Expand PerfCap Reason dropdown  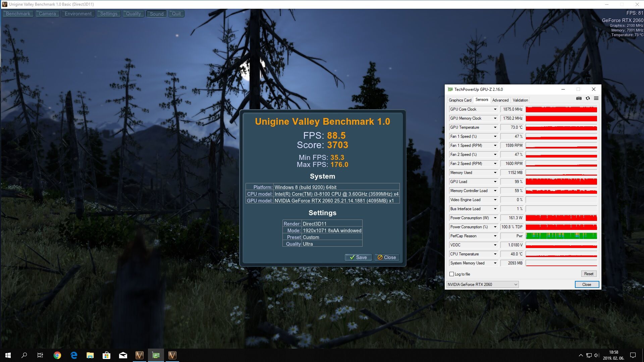[x=495, y=236]
